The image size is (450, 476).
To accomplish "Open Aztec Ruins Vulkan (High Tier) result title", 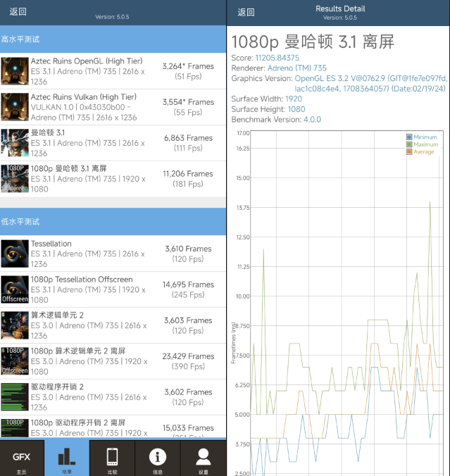I will point(84,97).
